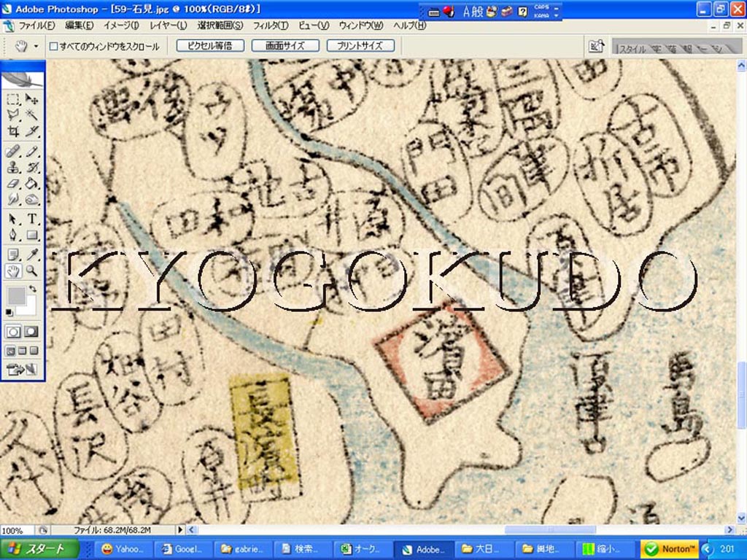Select the Eyedropper tool

coord(31,254)
